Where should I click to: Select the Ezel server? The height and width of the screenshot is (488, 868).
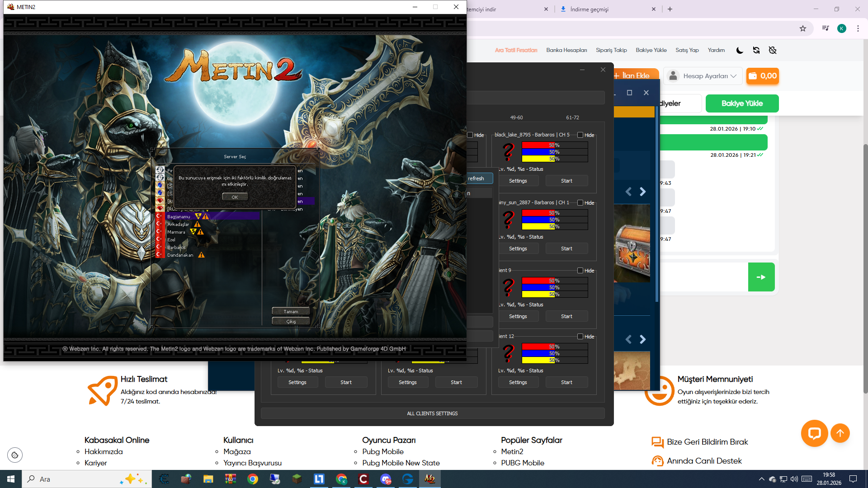tap(171, 239)
